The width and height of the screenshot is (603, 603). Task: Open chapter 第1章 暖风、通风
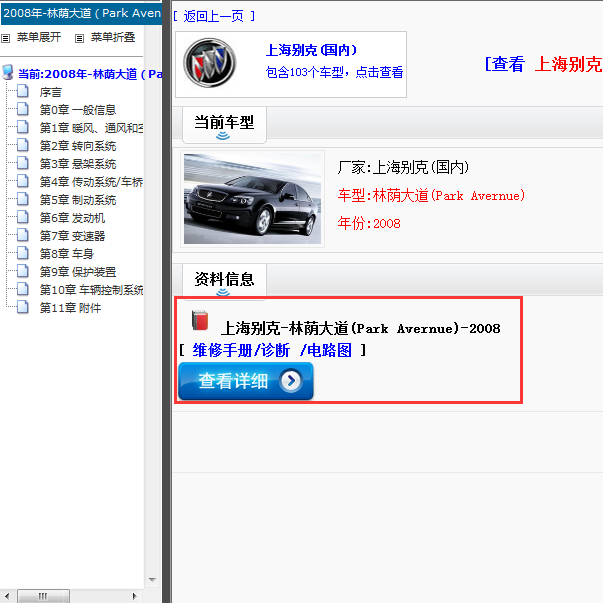coord(92,128)
